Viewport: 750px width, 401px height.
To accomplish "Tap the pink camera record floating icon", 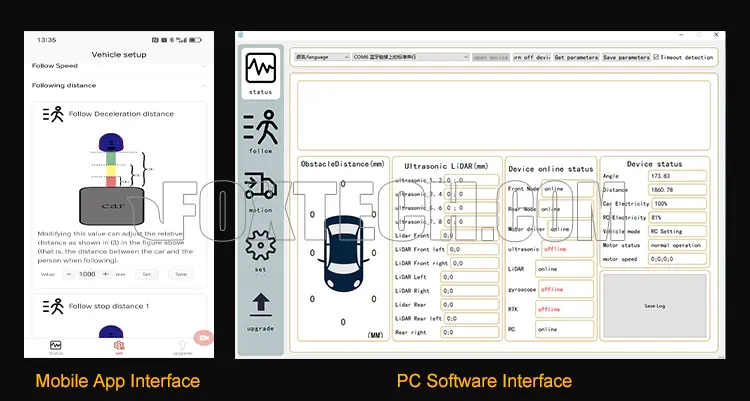I will point(205,338).
